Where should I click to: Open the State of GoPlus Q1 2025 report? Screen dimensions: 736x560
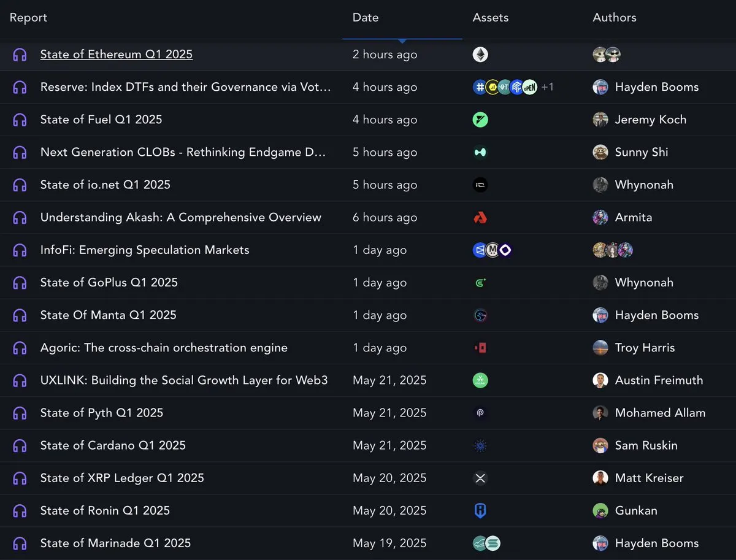point(109,282)
